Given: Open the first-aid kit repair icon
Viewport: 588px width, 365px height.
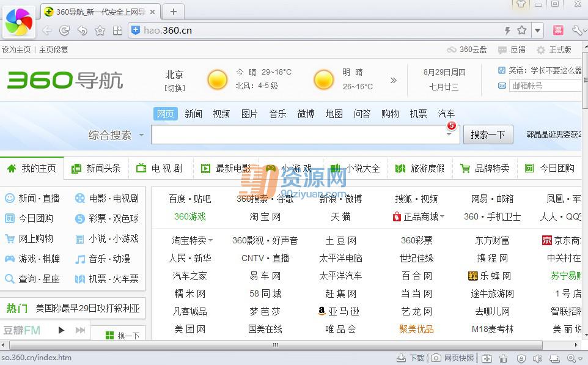Looking at the screenshot, I should [487, 358].
